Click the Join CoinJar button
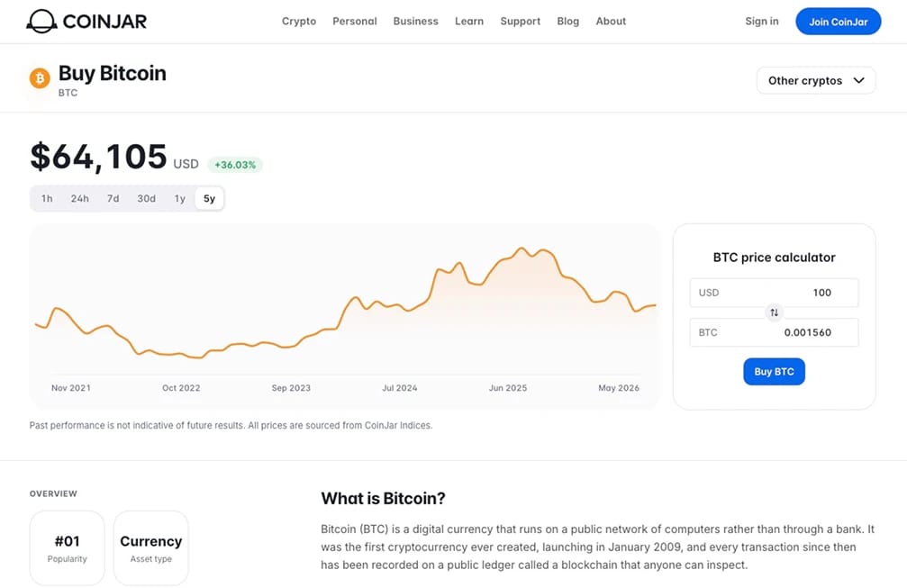Image resolution: width=907 pixels, height=588 pixels. pos(839,22)
